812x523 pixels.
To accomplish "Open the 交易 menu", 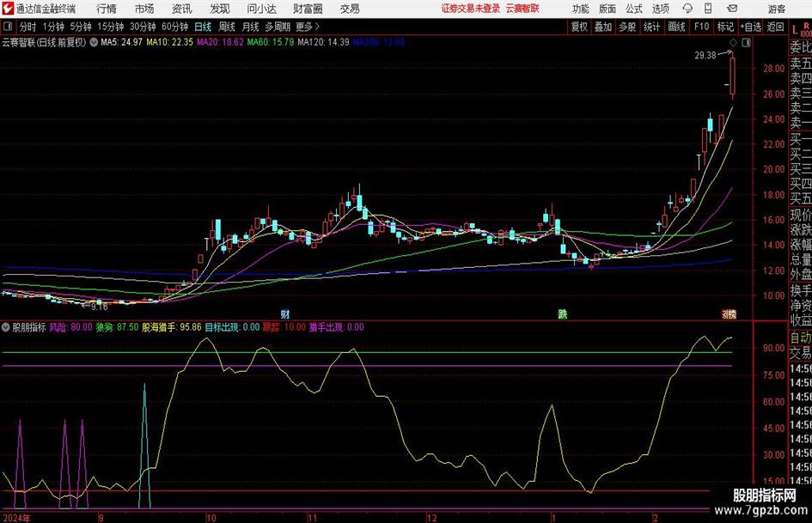I will (x=350, y=9).
